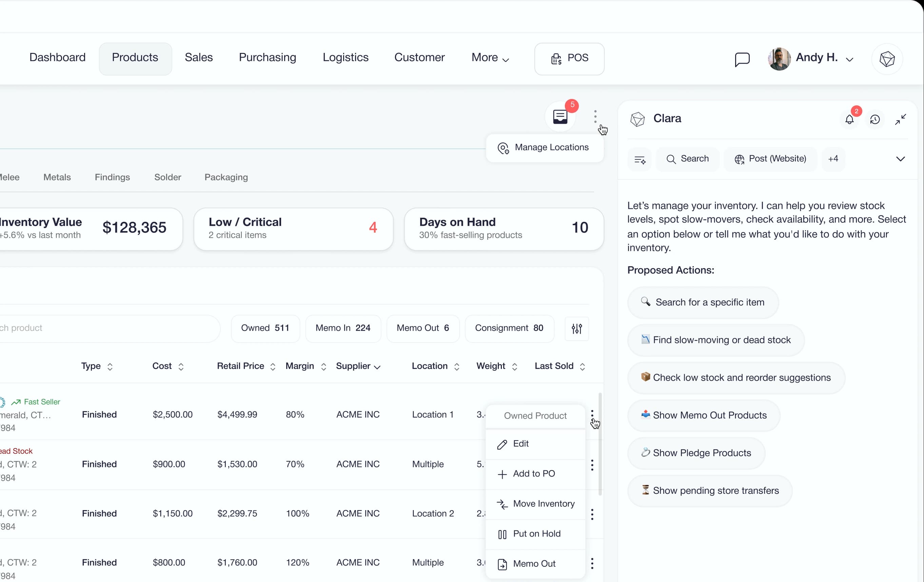Select Show pending store transfers action

710,491
